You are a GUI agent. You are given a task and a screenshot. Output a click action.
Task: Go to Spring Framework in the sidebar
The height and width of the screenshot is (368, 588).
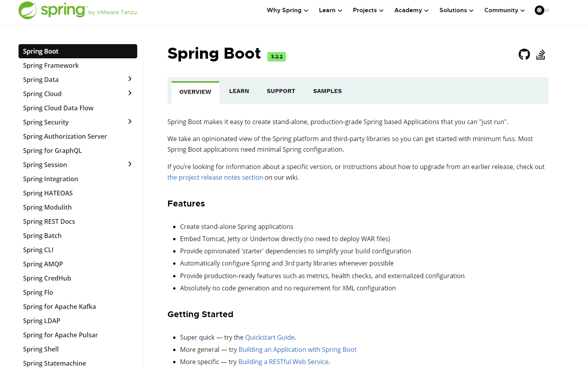coord(51,65)
